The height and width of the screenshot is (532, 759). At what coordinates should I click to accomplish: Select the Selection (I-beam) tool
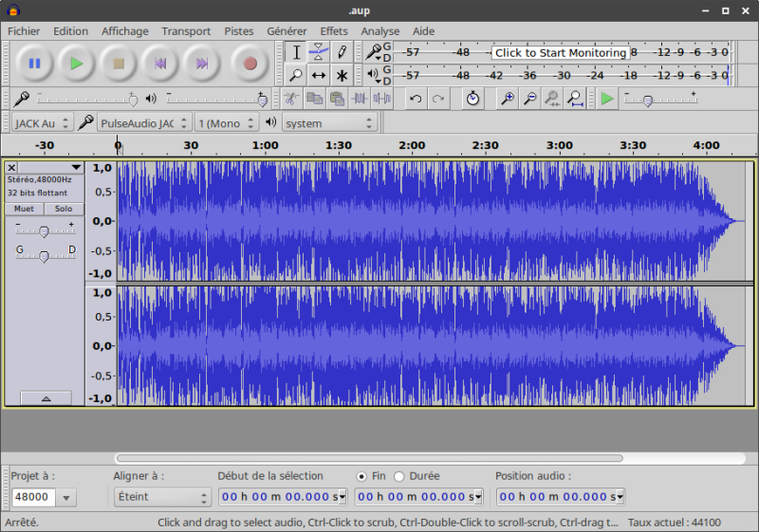[x=297, y=52]
